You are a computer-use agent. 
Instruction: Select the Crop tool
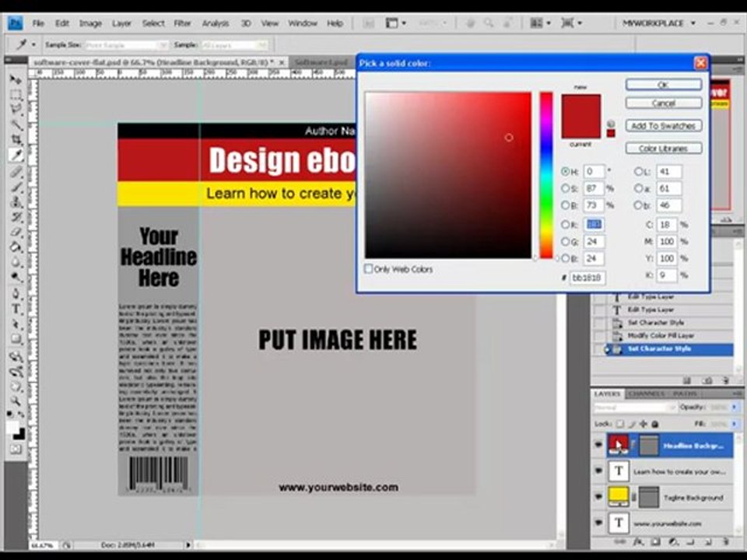pyautogui.click(x=16, y=139)
